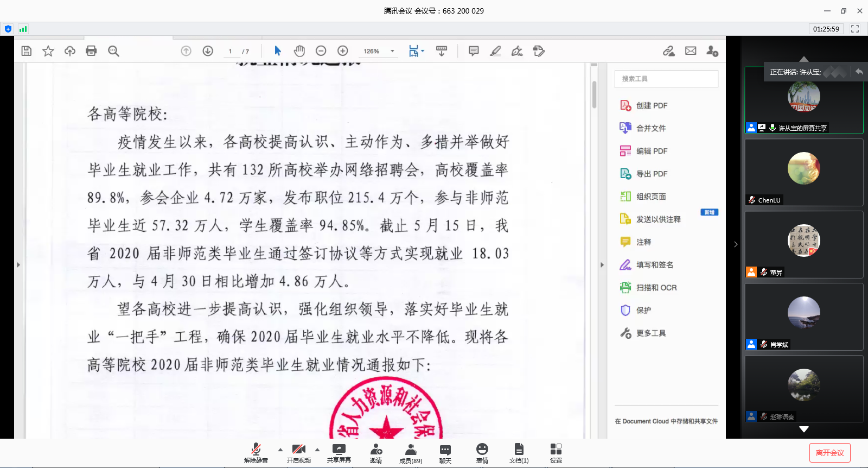Click the 搜索工具 search field
Screen dimensions: 868x468
pyautogui.click(x=666, y=79)
